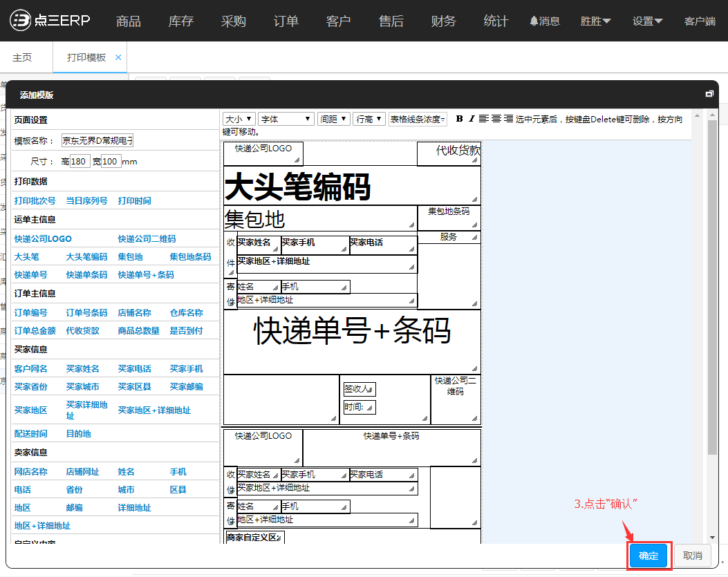Insert the 快递公司二维码 field from list
This screenshot has height=577, width=728.
(147, 238)
